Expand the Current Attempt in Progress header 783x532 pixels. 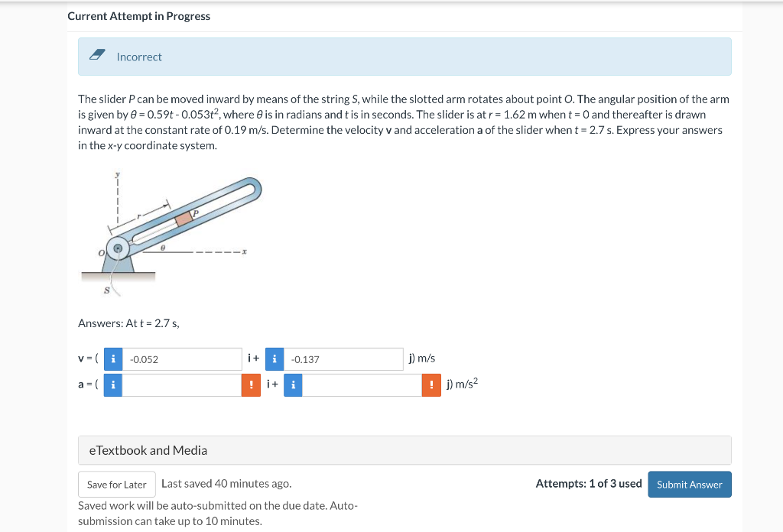pos(139,15)
